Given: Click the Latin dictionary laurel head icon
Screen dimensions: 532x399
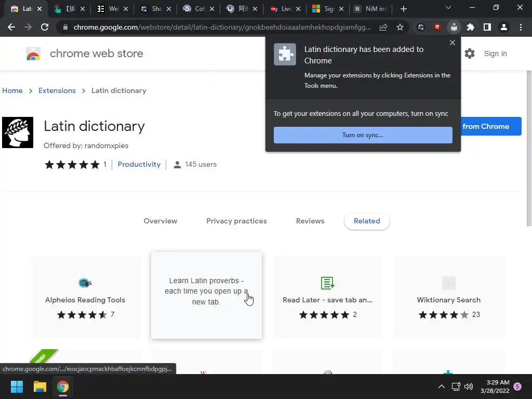Looking at the screenshot, I should (x=18, y=132).
